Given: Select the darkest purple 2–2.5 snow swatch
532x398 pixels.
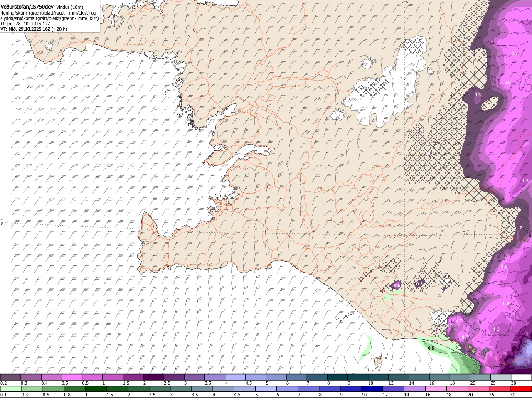Looking at the screenshot, I should [153, 377].
